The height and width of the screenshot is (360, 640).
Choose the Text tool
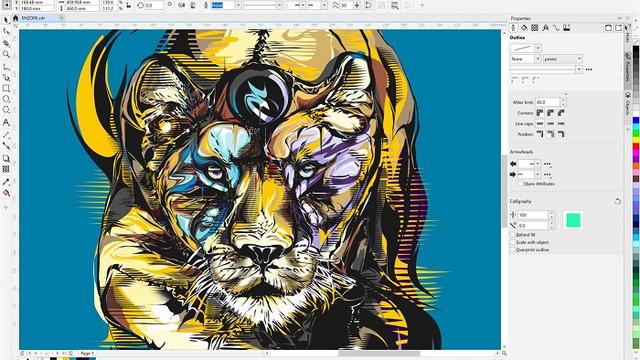[6, 122]
